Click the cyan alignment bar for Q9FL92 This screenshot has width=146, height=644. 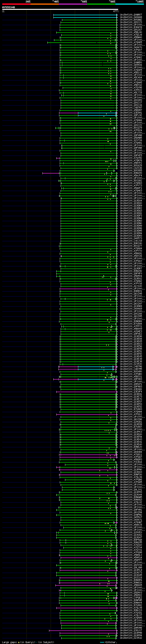click(x=97, y=115)
